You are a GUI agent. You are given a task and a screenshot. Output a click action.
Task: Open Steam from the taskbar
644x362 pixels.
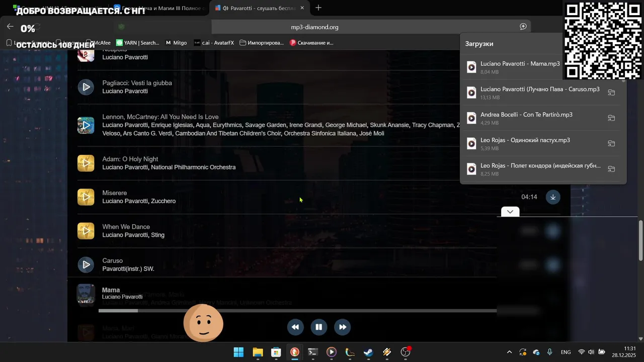[368, 352]
